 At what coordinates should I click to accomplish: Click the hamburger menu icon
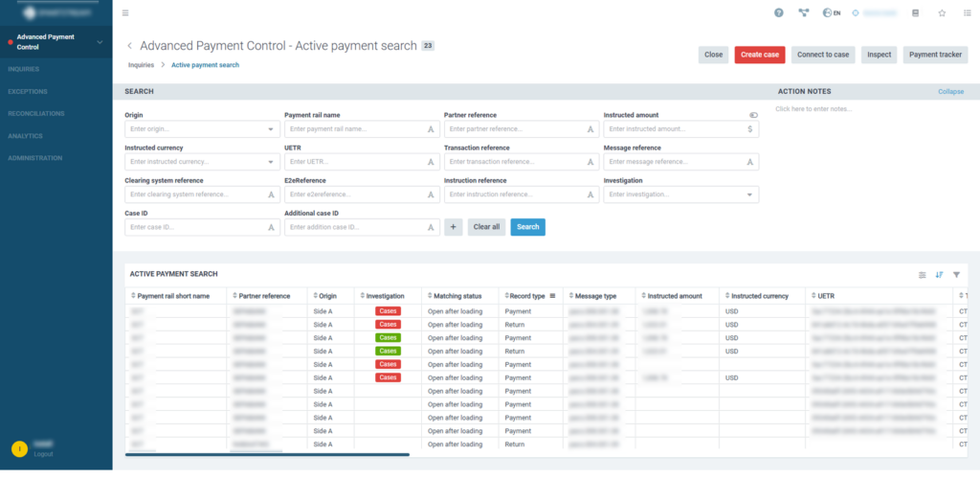tap(125, 13)
